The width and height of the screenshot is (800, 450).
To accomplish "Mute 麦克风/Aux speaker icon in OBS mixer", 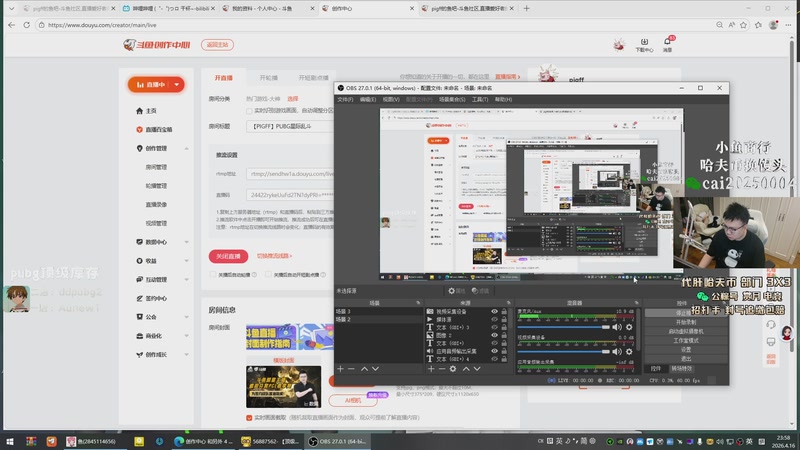I will pyautogui.click(x=617, y=327).
